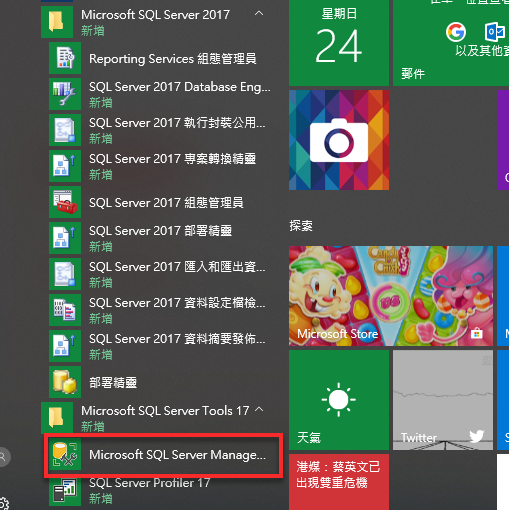This screenshot has height=510, width=509.
Task: Open the red news tile about 蔡英文
Action: click(x=339, y=482)
